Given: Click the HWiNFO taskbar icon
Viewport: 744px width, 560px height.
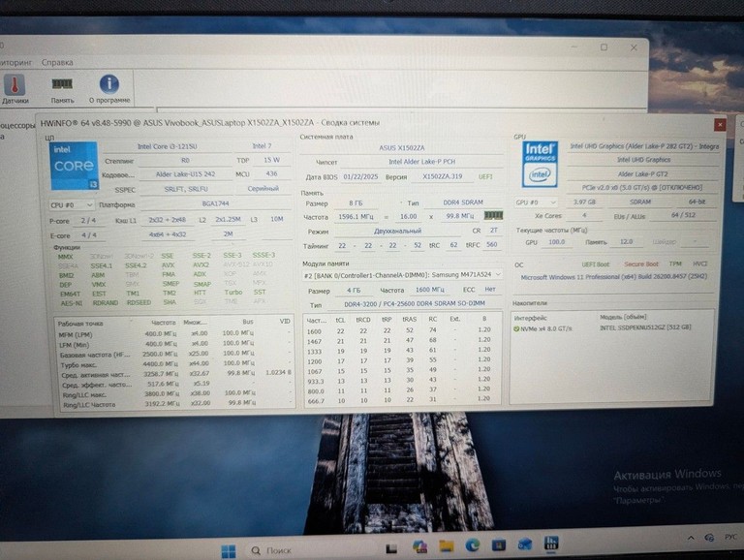Looking at the screenshot, I should 551,543.
